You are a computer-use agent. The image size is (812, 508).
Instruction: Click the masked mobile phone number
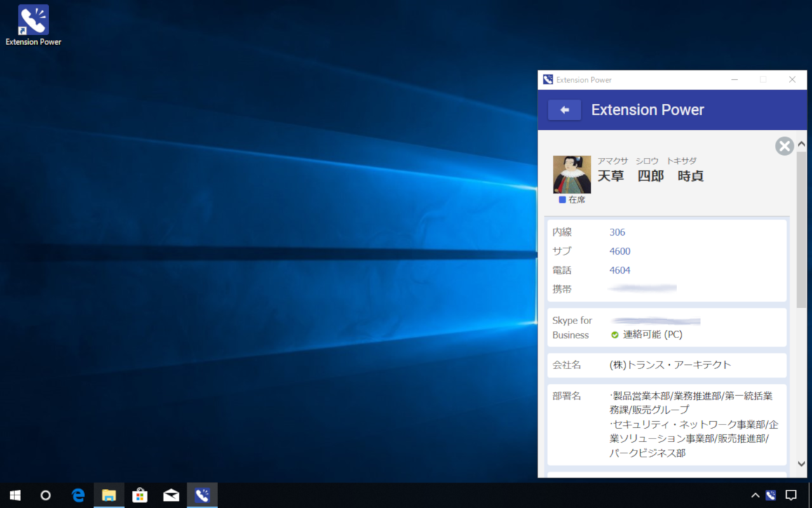point(642,287)
